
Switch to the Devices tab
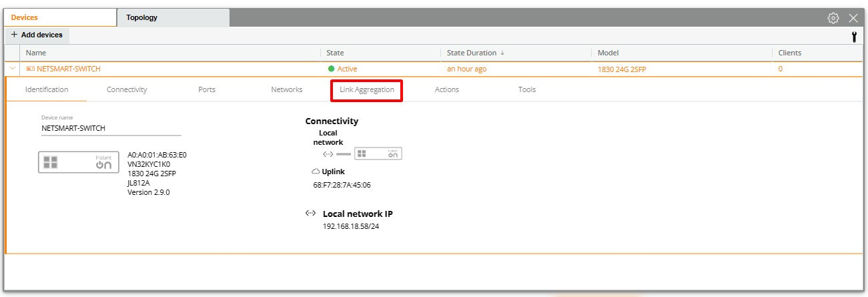[60, 18]
